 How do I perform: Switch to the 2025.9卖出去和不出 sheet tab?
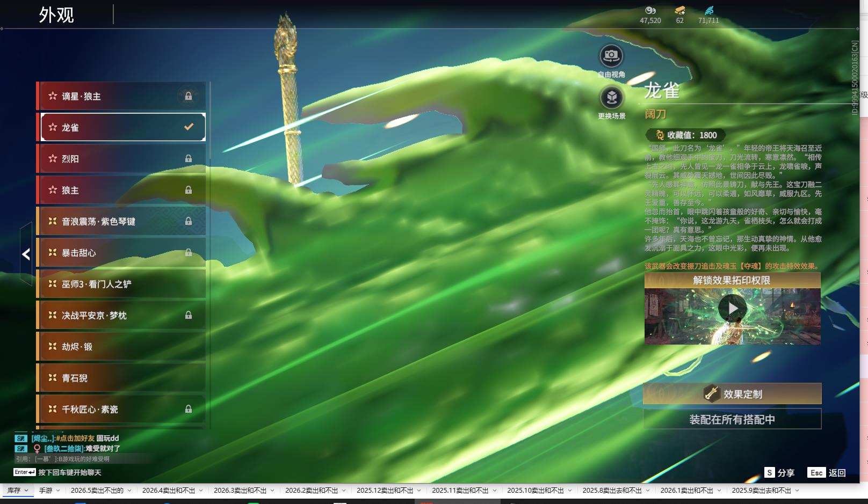[762, 490]
